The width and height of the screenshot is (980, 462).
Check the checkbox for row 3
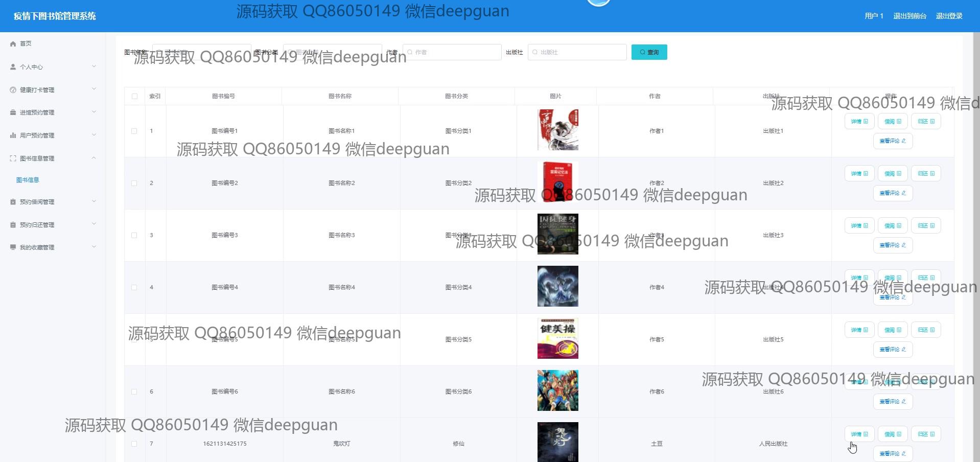click(x=134, y=236)
